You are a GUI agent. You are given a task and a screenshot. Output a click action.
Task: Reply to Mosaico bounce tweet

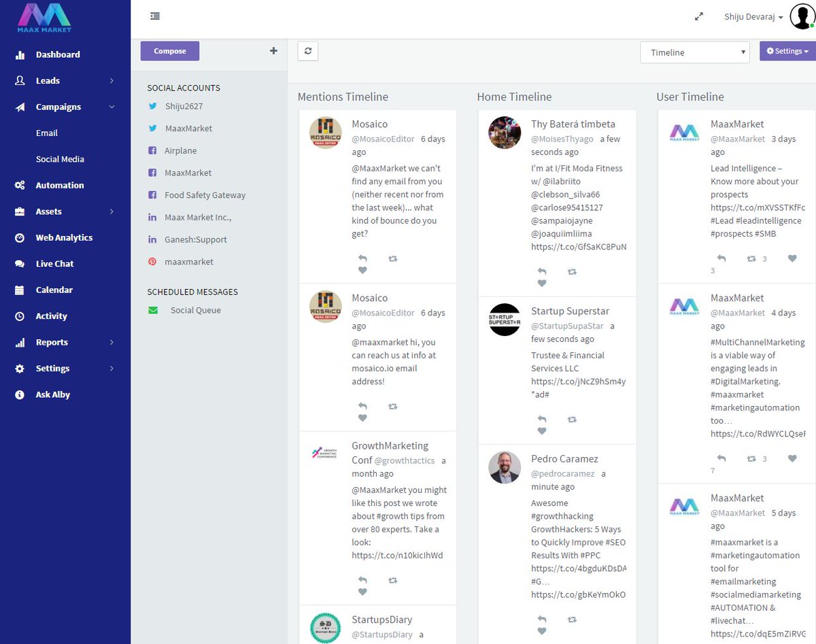(362, 258)
